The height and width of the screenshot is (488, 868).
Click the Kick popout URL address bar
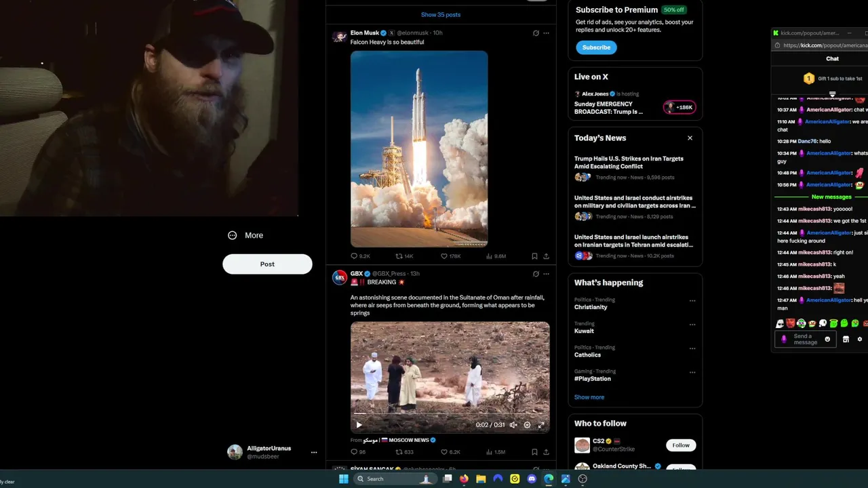pos(825,45)
